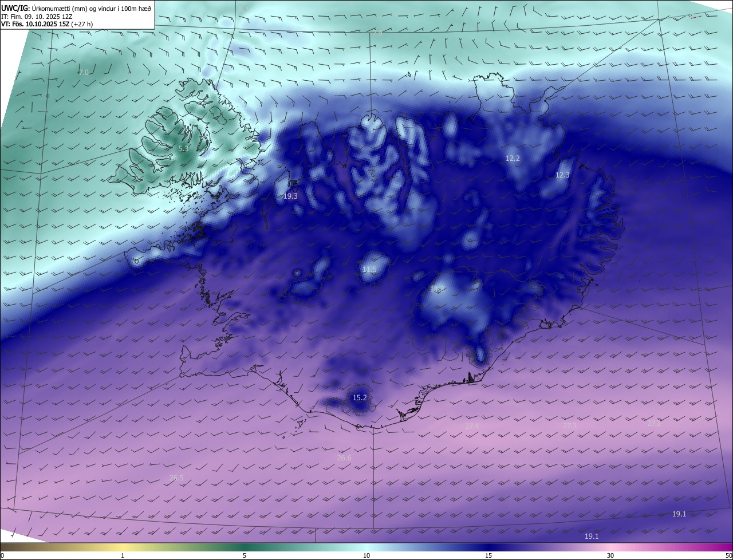Click the 5.3 value over the Westfjords
The image size is (733, 560).
pyautogui.click(x=183, y=148)
